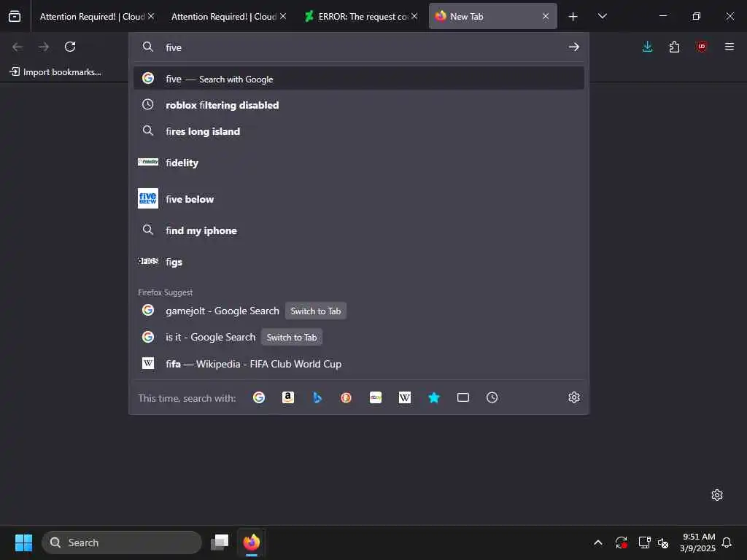Open Firefox View icon at tab bar start
This screenshot has width=747, height=560.
pyautogui.click(x=15, y=16)
